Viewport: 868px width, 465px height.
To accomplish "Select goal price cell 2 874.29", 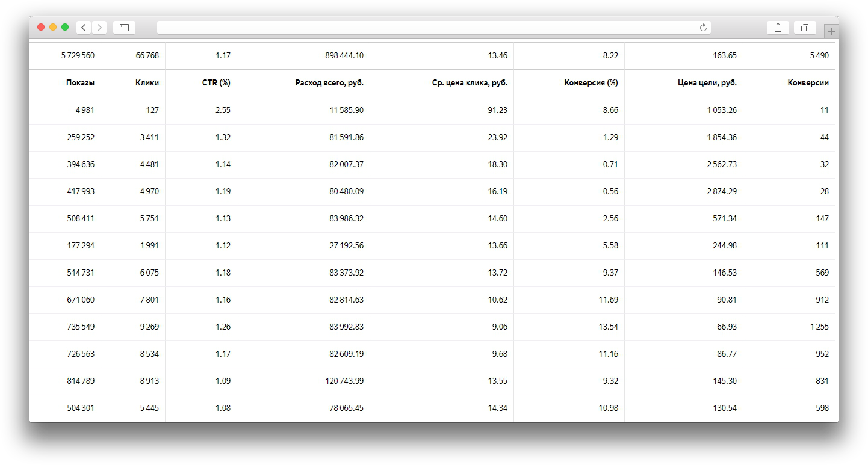I will coord(722,191).
